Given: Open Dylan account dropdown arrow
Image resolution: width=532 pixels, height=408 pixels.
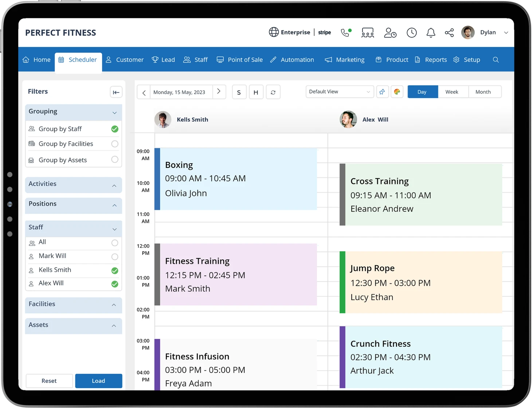Looking at the screenshot, I should [x=506, y=33].
